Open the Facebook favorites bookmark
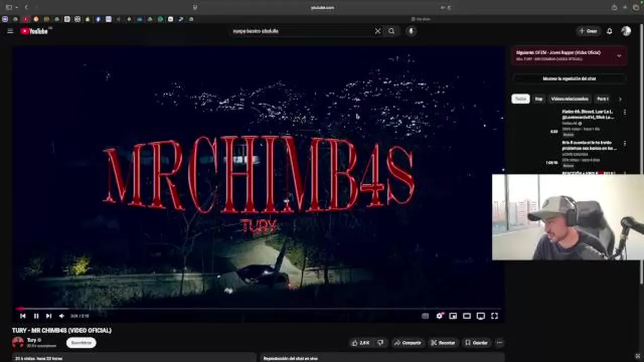This screenshot has height=362, width=644. click(98, 19)
